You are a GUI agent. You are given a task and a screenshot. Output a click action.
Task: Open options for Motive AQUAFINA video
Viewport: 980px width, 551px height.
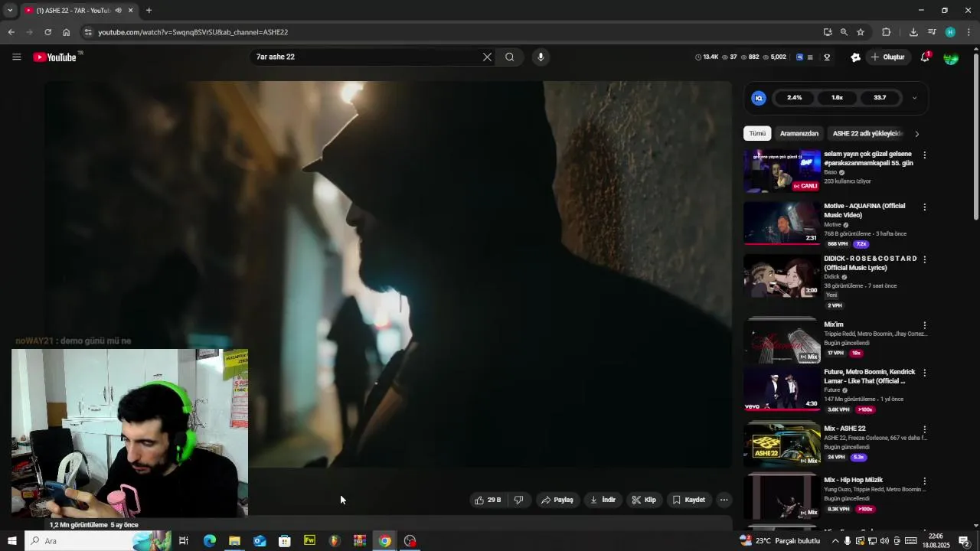pos(924,207)
